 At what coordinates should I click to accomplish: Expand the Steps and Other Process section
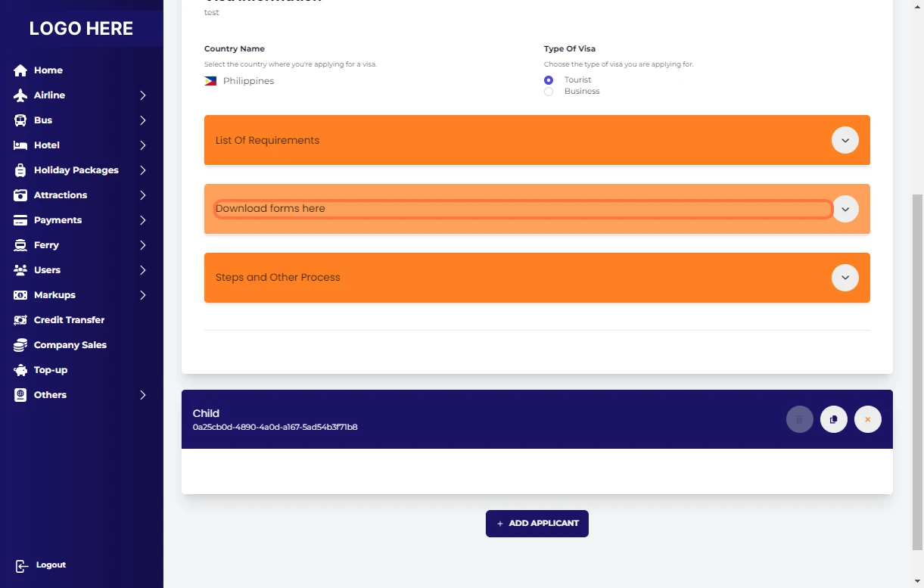845,278
